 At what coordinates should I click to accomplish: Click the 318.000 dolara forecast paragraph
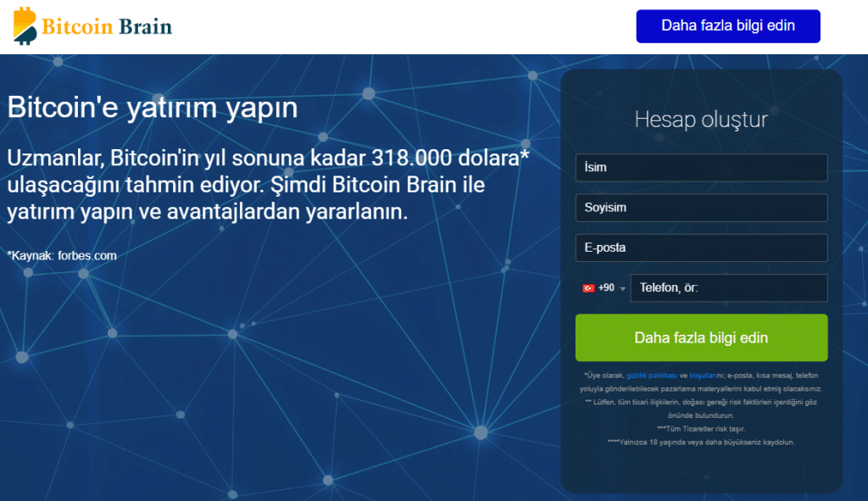tap(268, 185)
